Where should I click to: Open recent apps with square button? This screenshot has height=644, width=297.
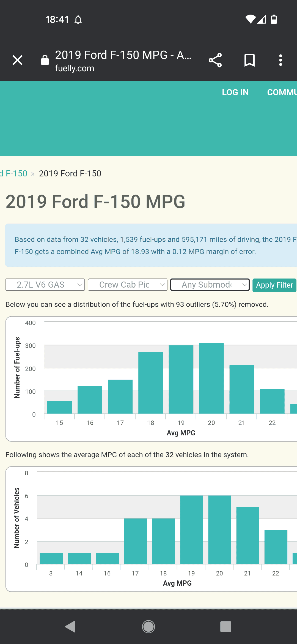pyautogui.click(x=226, y=627)
